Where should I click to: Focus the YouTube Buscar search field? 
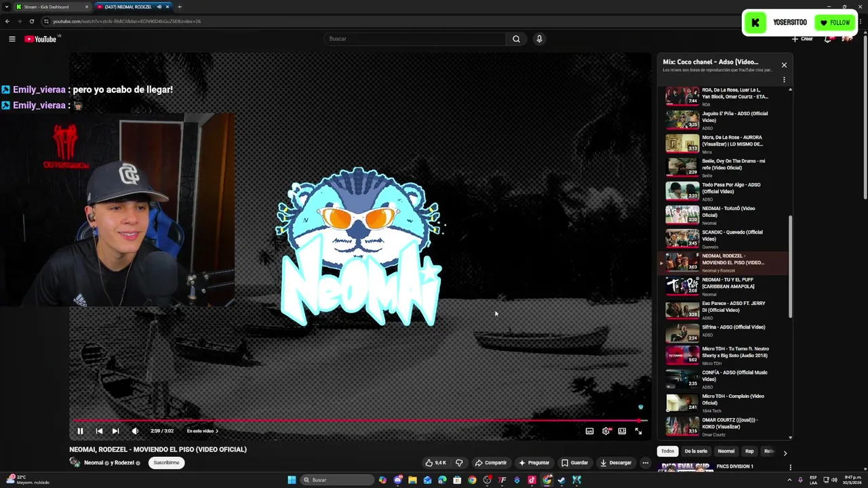[415, 39]
